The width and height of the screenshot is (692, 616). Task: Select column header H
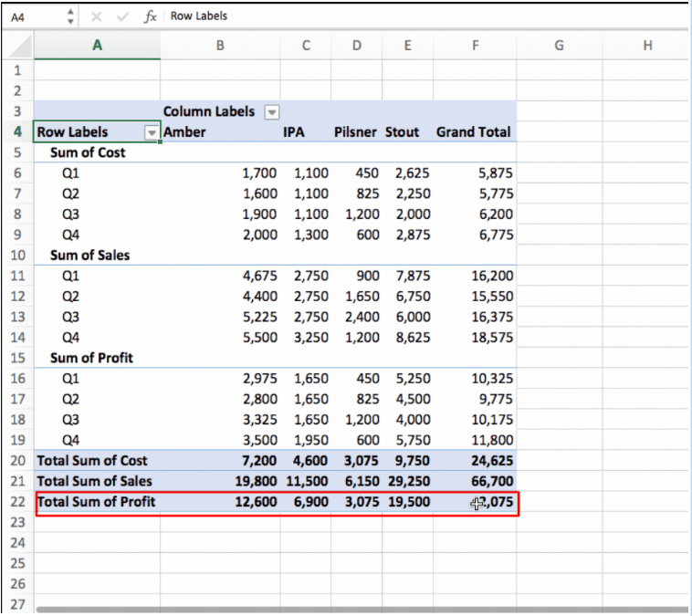[x=647, y=46]
